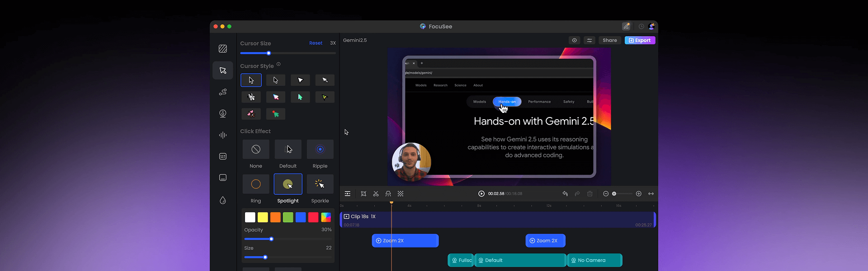Open the keyboard shortcuts sidebar panel

223,156
